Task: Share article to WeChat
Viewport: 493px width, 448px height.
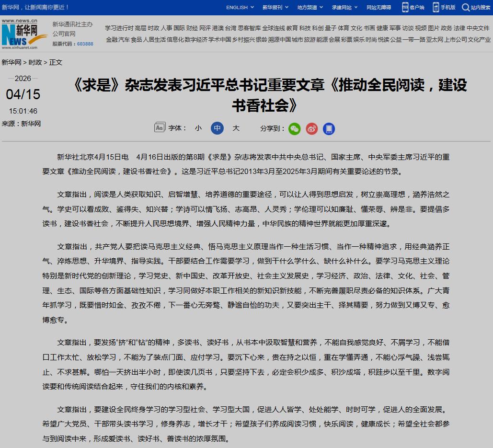Action: tap(294, 128)
